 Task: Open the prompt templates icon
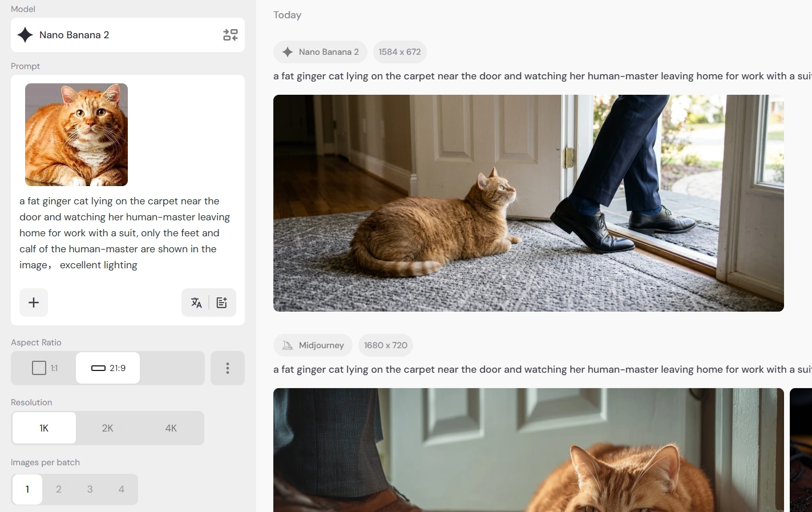pyautogui.click(x=221, y=303)
